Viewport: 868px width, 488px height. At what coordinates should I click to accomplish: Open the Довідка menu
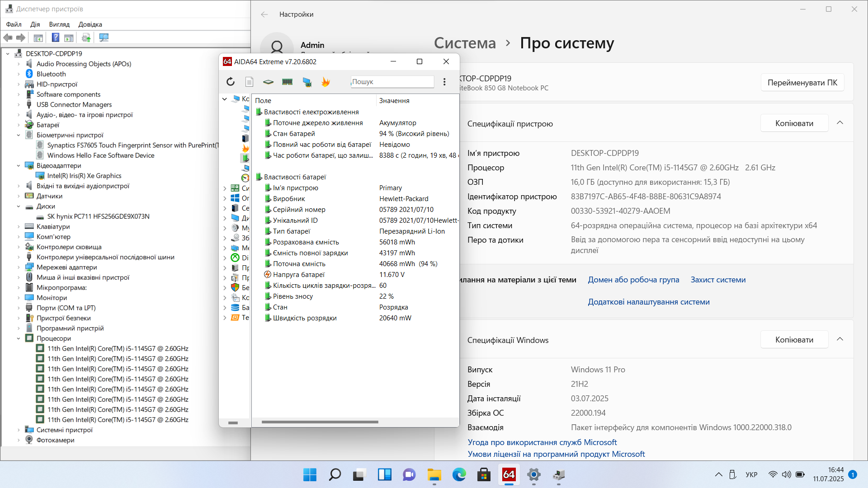[x=90, y=24]
